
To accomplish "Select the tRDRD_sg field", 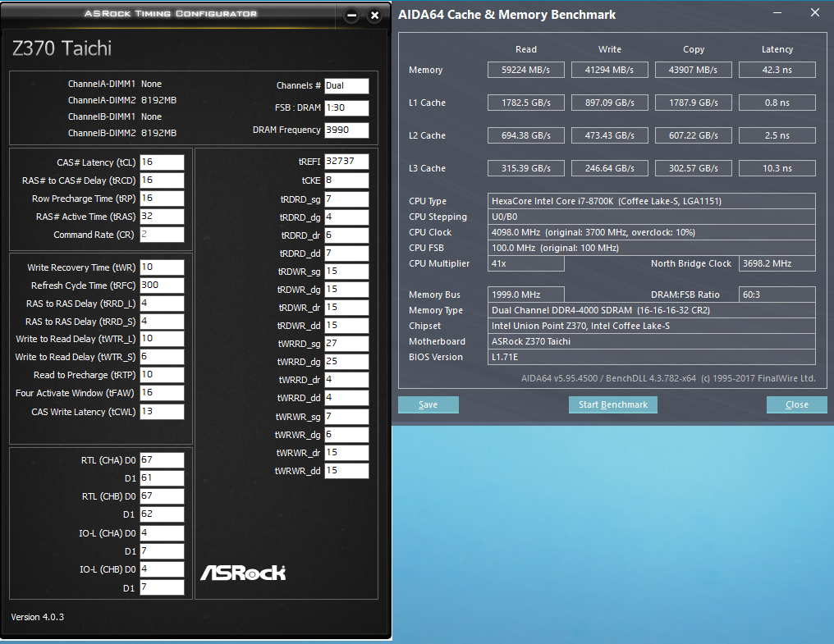I will 346,199.
